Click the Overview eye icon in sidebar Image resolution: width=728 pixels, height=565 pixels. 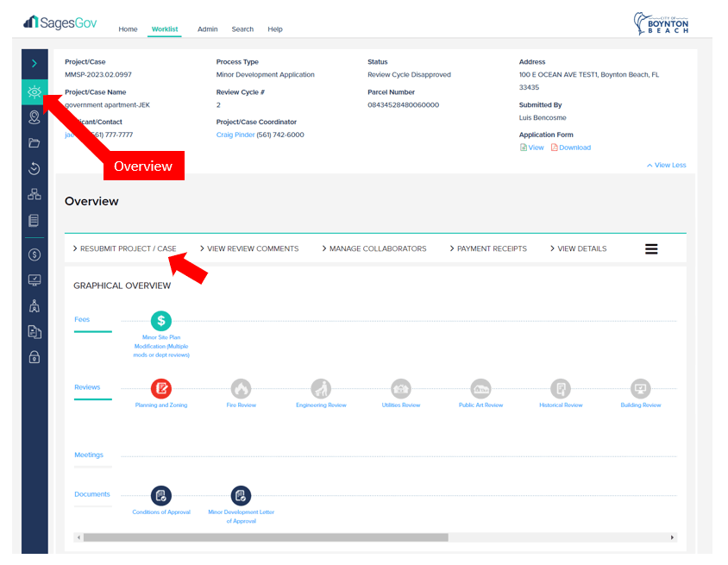pyautogui.click(x=35, y=91)
